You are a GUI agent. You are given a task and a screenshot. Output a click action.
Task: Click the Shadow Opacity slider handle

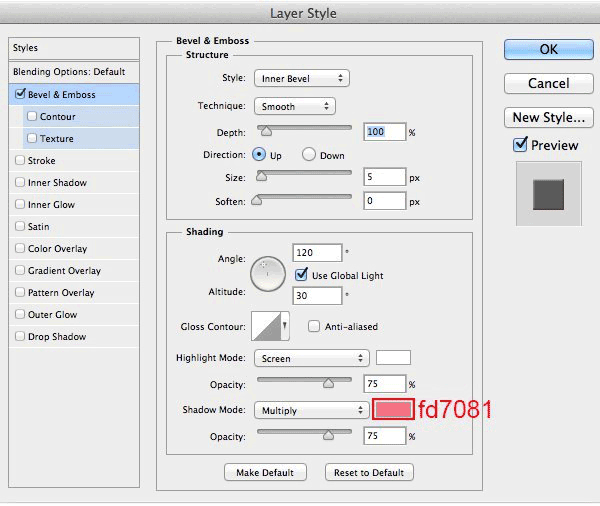coord(328,435)
